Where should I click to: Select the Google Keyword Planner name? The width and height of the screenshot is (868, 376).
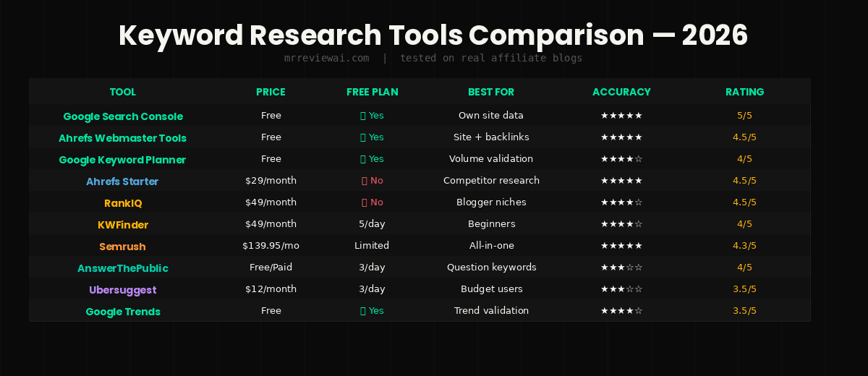point(122,160)
